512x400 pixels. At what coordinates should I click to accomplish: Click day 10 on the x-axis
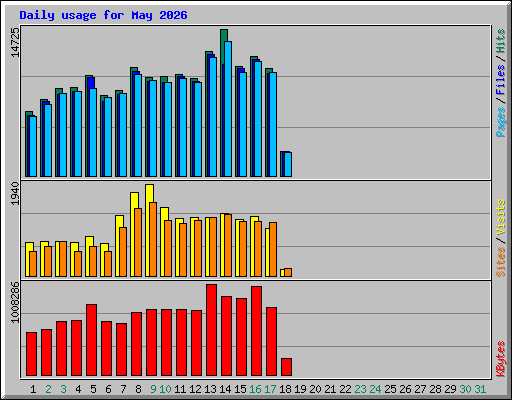point(165,389)
